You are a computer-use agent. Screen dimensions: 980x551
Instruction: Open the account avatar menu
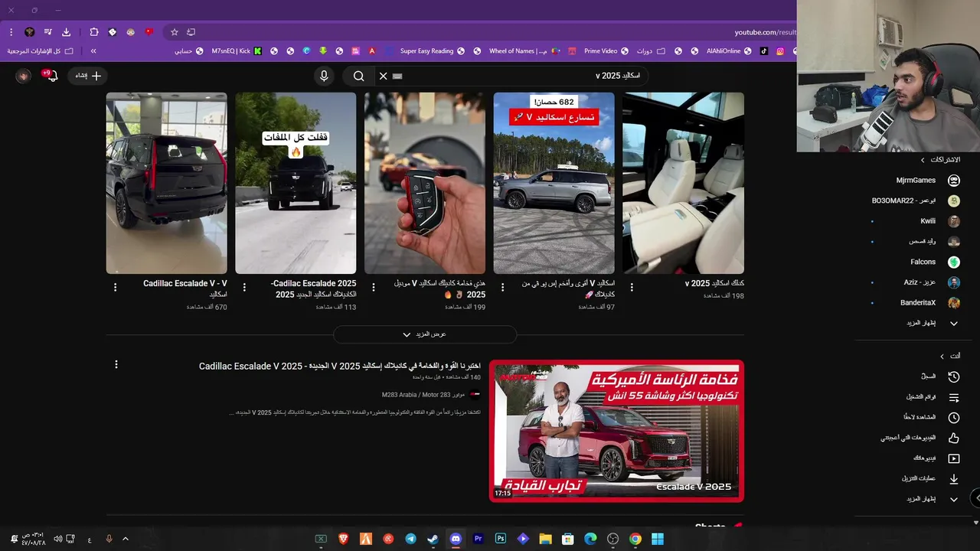click(x=23, y=76)
